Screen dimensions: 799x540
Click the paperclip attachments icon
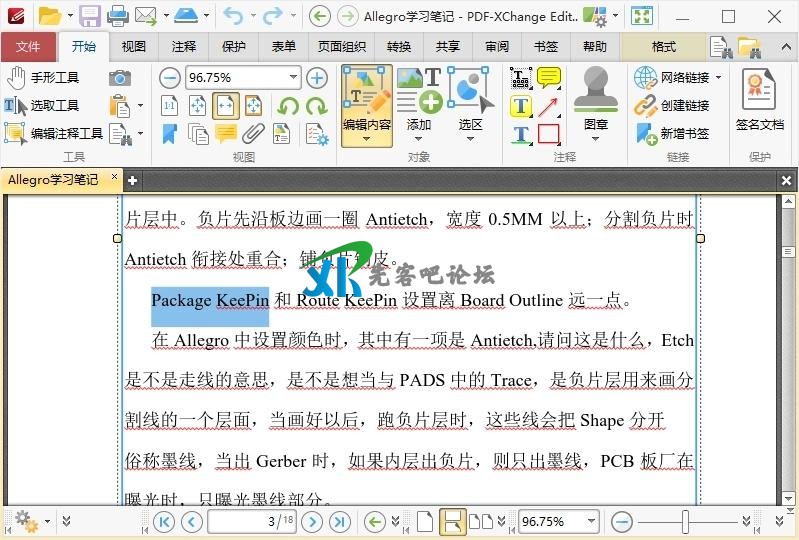(x=254, y=134)
